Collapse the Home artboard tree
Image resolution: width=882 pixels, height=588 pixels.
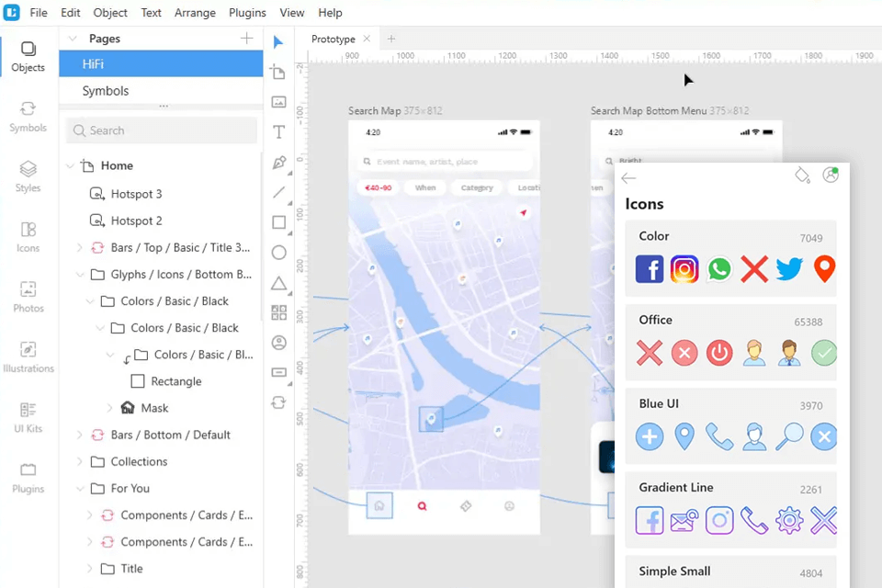71,166
